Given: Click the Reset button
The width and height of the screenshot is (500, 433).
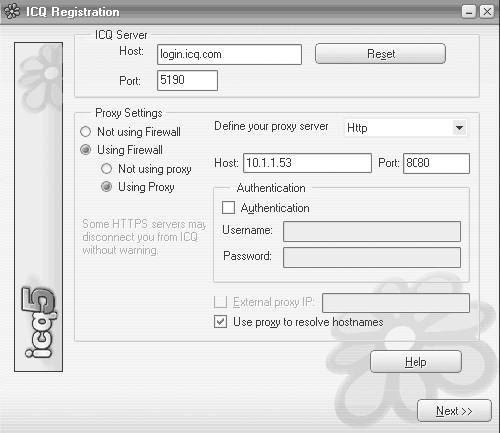Looking at the screenshot, I should [x=380, y=53].
